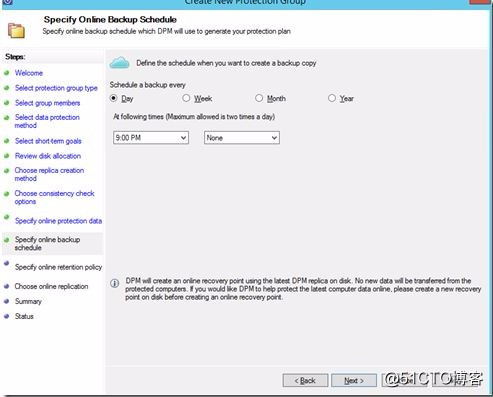Open Select short-term goals step

[48, 141]
